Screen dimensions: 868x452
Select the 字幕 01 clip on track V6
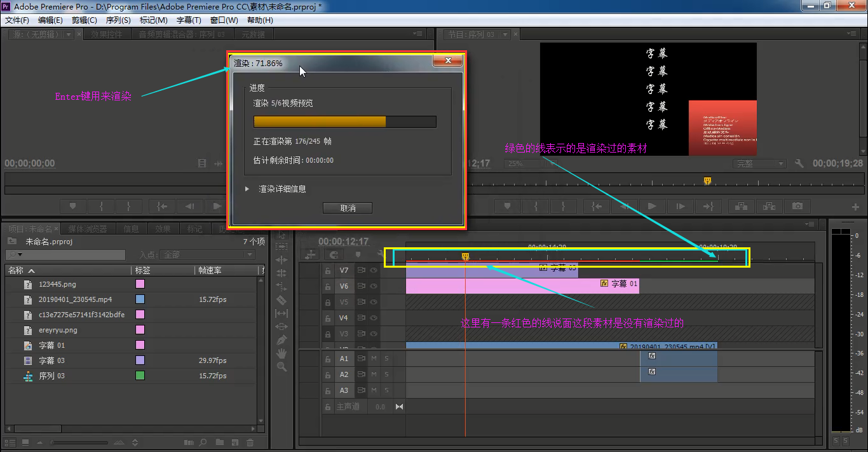coord(522,286)
